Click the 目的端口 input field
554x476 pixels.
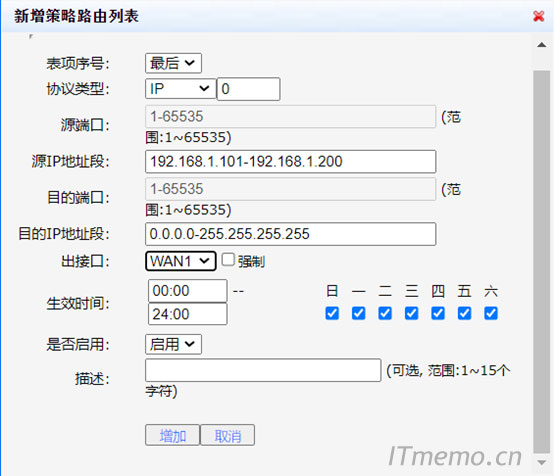tap(290, 189)
